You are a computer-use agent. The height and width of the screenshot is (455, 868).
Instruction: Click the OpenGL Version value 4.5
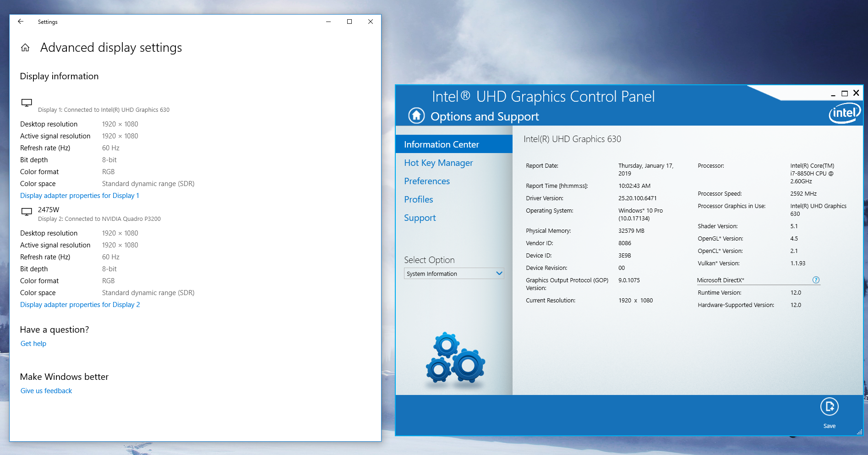[794, 239]
